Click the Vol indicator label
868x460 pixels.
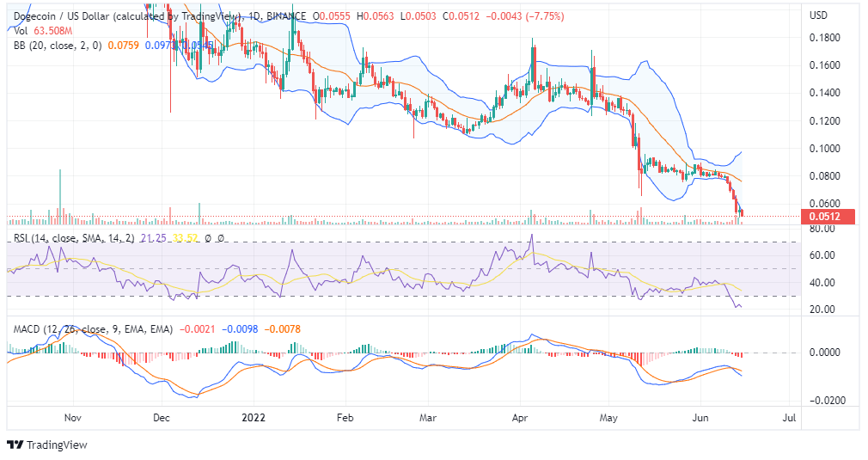point(20,31)
